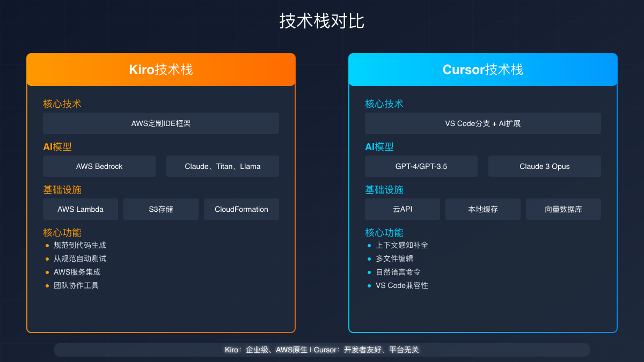Screen dimensions: 644x362
Task: Select the GPT-4/GPT-3.5 chip
Action: pos(421,166)
